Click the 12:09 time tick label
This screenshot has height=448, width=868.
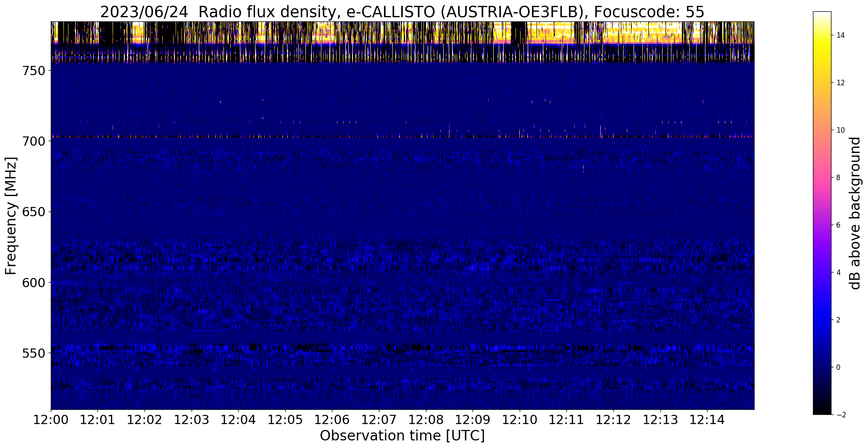473,419
